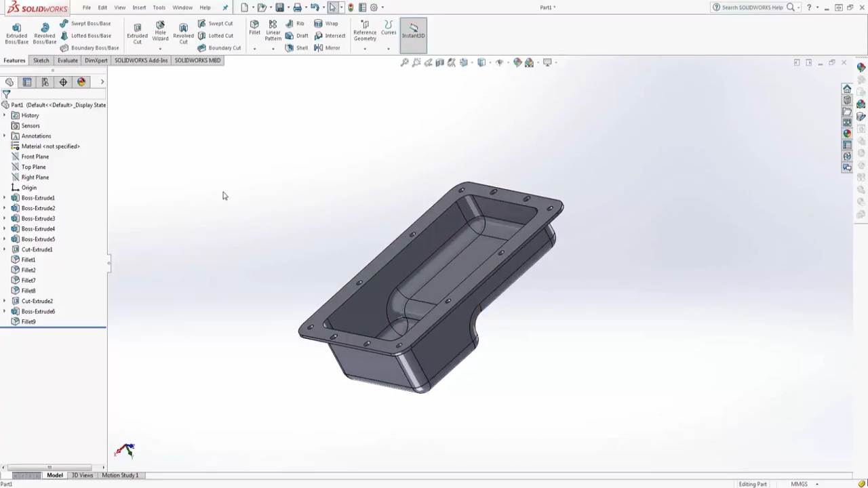Expand the Boss-Extrude4 feature
This screenshot has height=488, width=868.
(x=5, y=229)
